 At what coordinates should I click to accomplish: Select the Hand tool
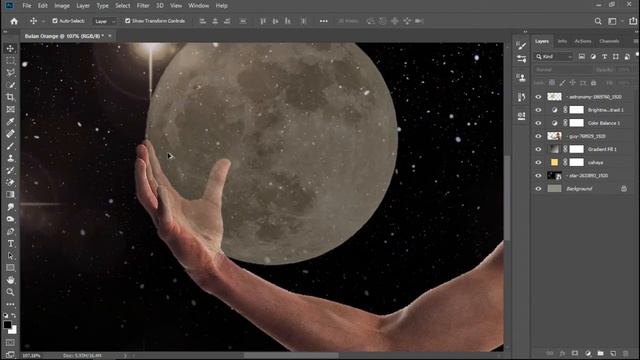10,280
